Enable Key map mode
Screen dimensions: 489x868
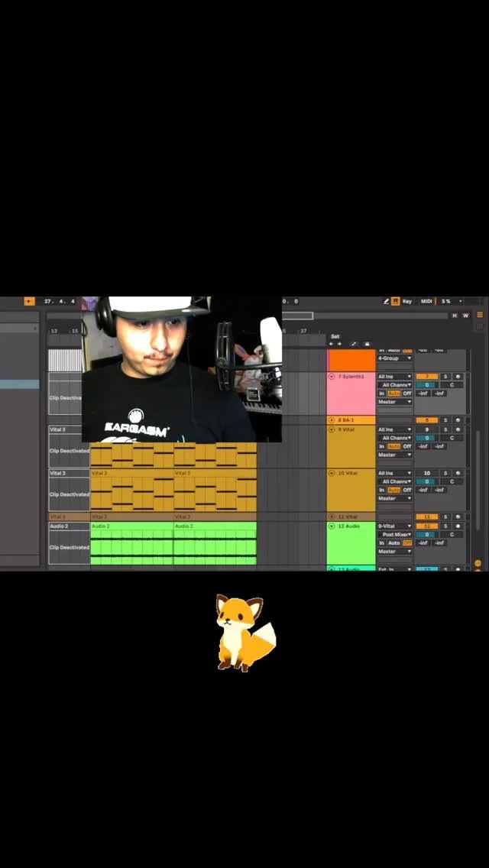click(x=407, y=301)
